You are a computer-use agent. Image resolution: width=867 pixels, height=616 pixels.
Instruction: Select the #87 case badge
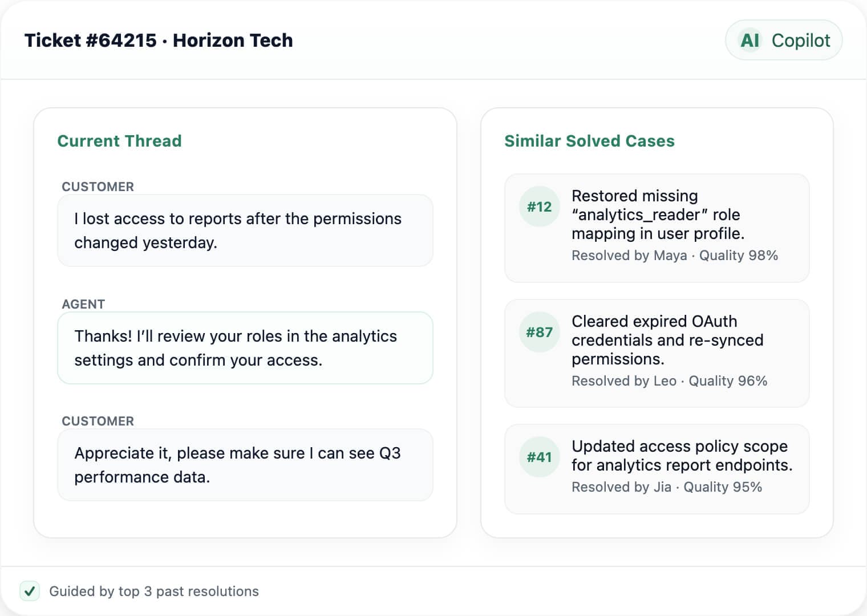(x=539, y=331)
